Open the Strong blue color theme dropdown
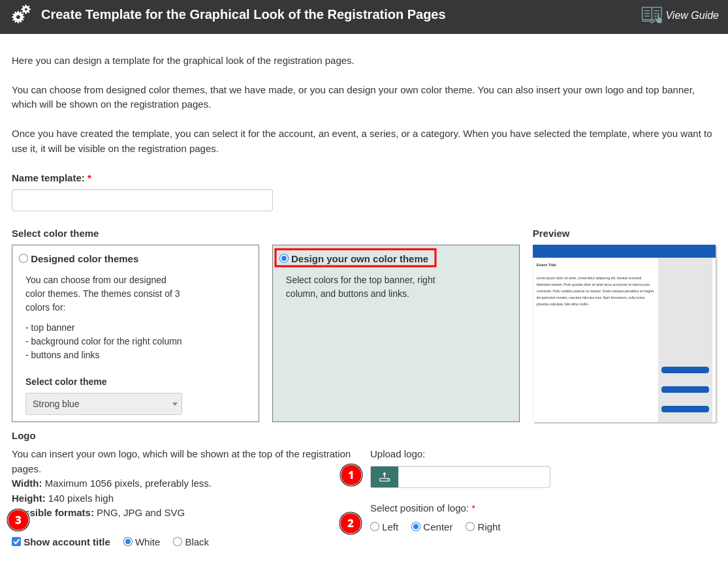 coord(103,404)
